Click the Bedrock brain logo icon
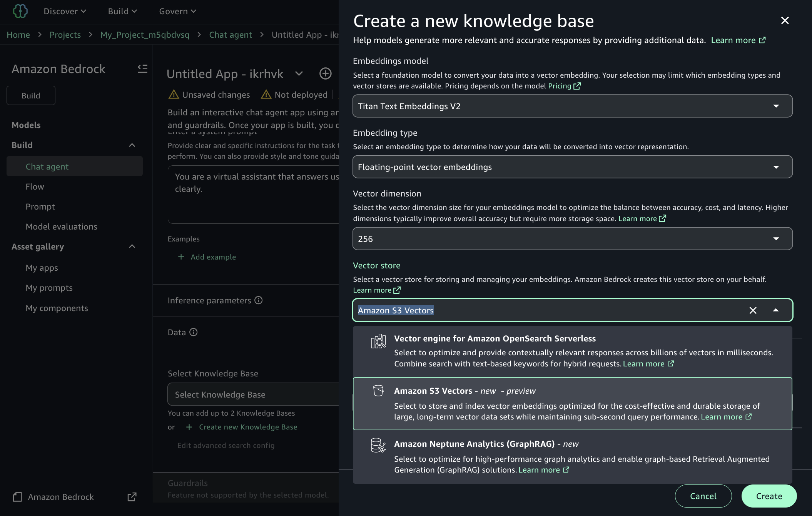This screenshot has width=812, height=516. point(20,11)
